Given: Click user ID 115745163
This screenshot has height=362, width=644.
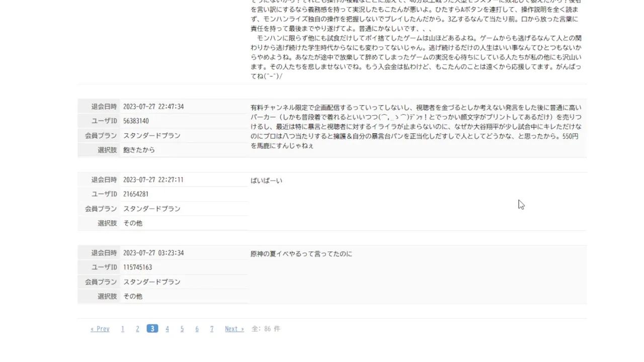Looking at the screenshot, I should pos(137,267).
